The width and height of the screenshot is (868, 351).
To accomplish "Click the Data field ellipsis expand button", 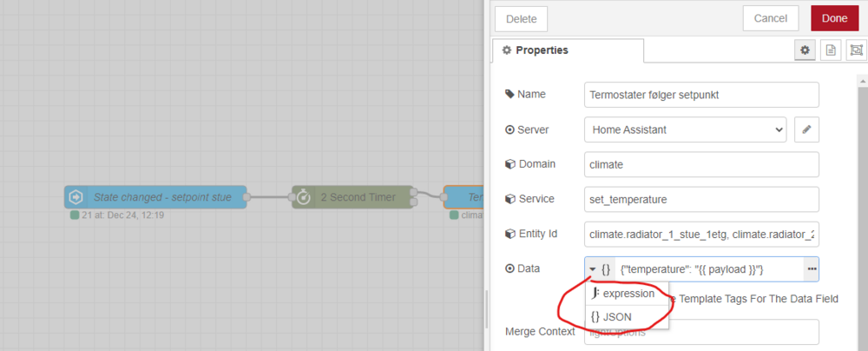I will [x=812, y=269].
